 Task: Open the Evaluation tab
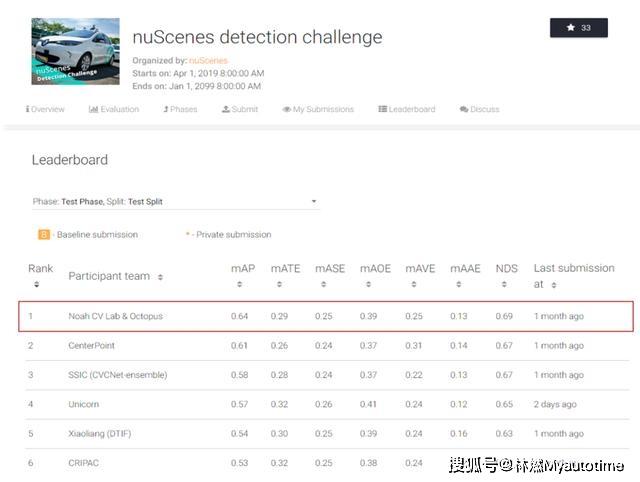click(x=114, y=109)
